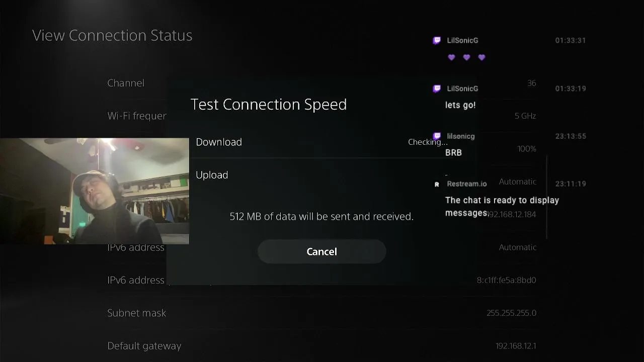Click the Twitch icon beside lilsonicg's BRB message
This screenshot has width=644, height=362.
[437, 136]
